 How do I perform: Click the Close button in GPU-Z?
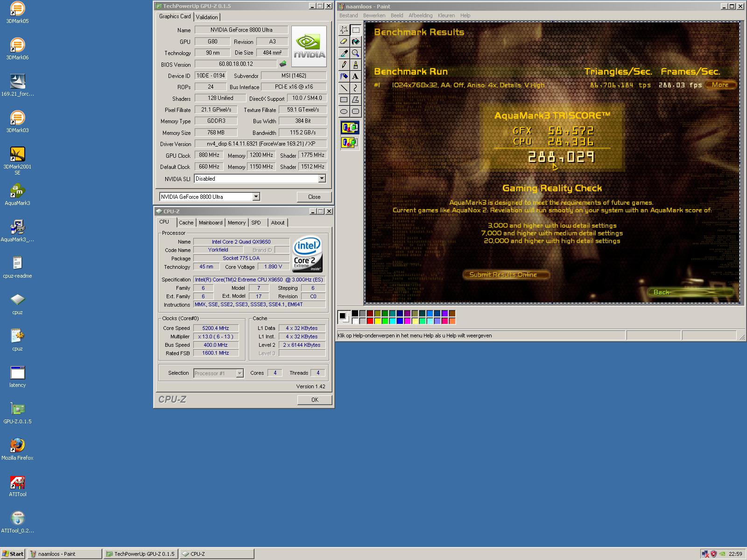(x=314, y=197)
